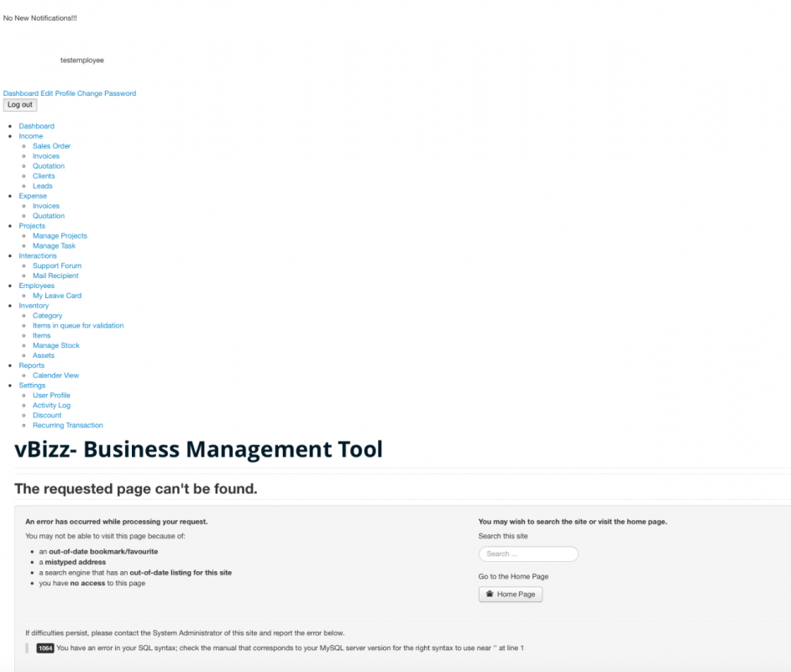The image size is (791, 672).
Task: Open the Employees menu section
Action: [x=36, y=286]
